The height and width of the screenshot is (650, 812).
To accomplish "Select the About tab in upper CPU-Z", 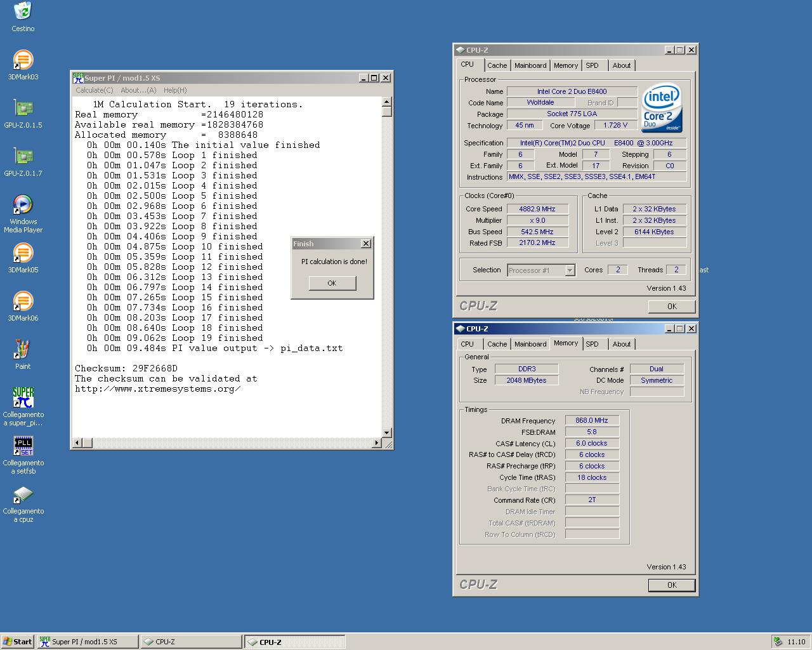I will pyautogui.click(x=622, y=65).
